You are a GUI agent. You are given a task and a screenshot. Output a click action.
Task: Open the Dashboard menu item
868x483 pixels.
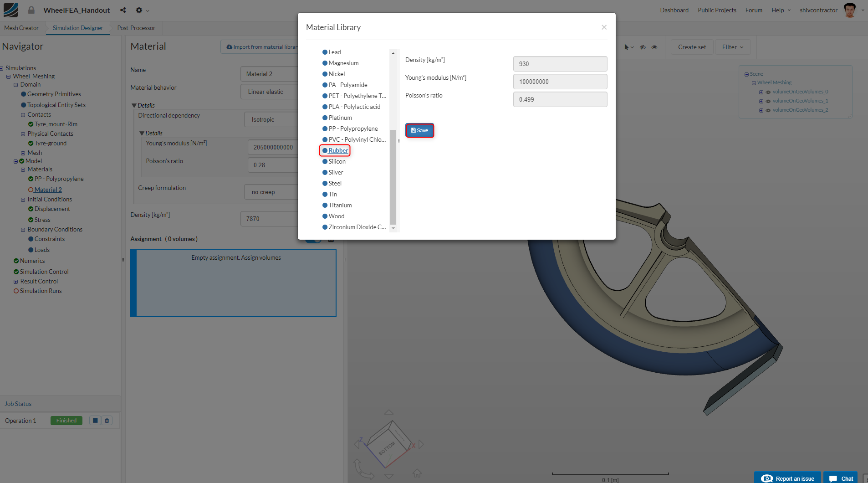[x=674, y=10]
